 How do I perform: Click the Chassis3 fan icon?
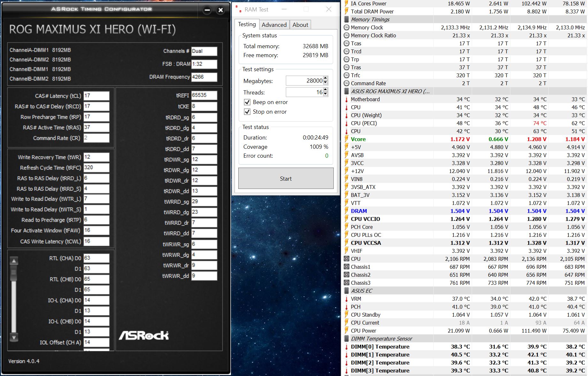coord(347,283)
